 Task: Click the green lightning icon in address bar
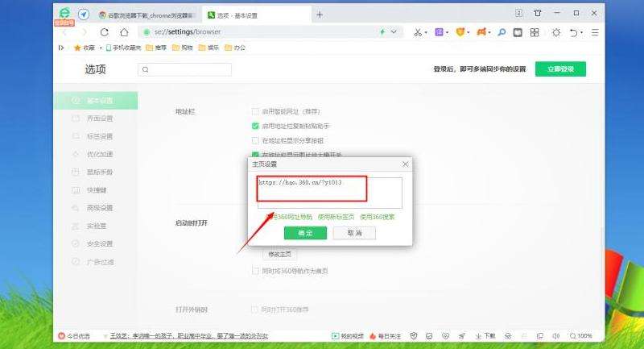point(382,31)
